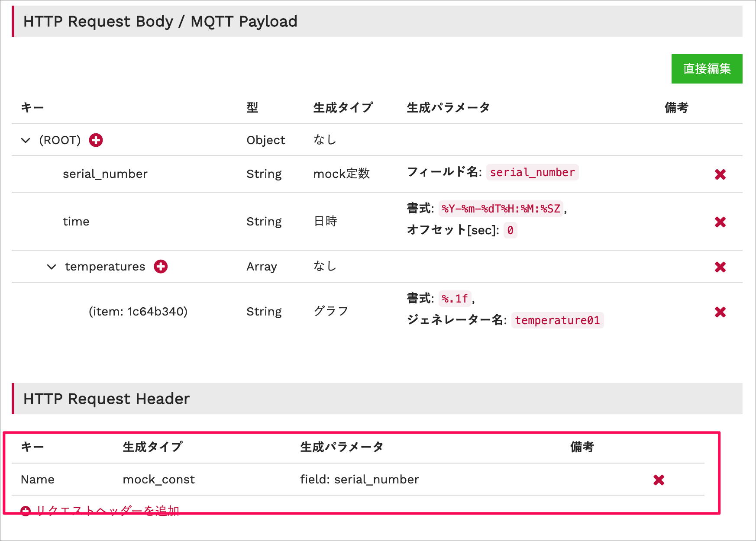The height and width of the screenshot is (541, 756).
Task: Add an item to temperatures array
Action: (x=161, y=267)
